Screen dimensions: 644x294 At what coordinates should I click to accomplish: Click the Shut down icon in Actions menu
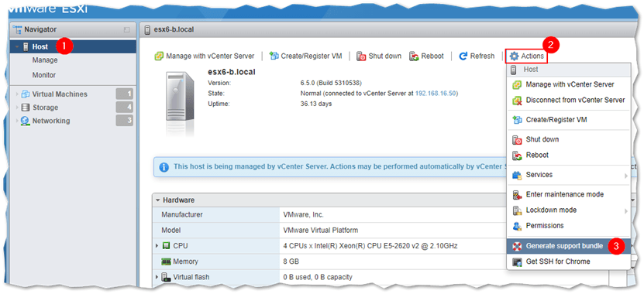[518, 139]
